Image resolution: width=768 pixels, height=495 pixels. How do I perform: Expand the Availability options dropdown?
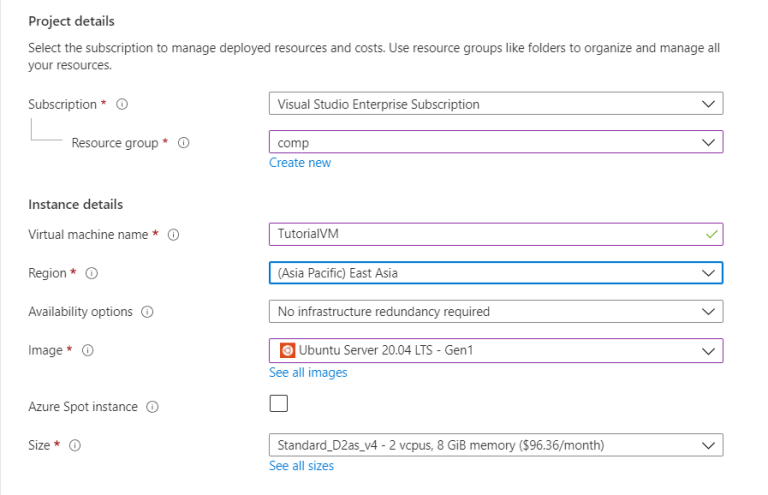tap(496, 311)
